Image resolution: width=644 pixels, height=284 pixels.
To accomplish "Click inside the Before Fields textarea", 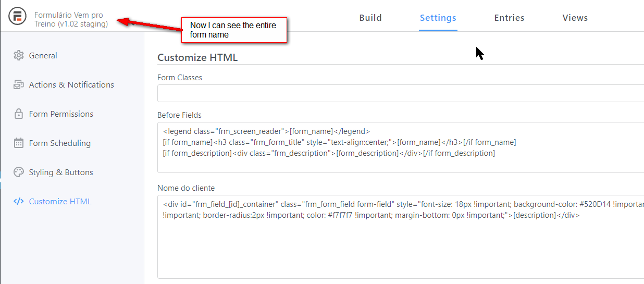I will (x=400, y=163).
